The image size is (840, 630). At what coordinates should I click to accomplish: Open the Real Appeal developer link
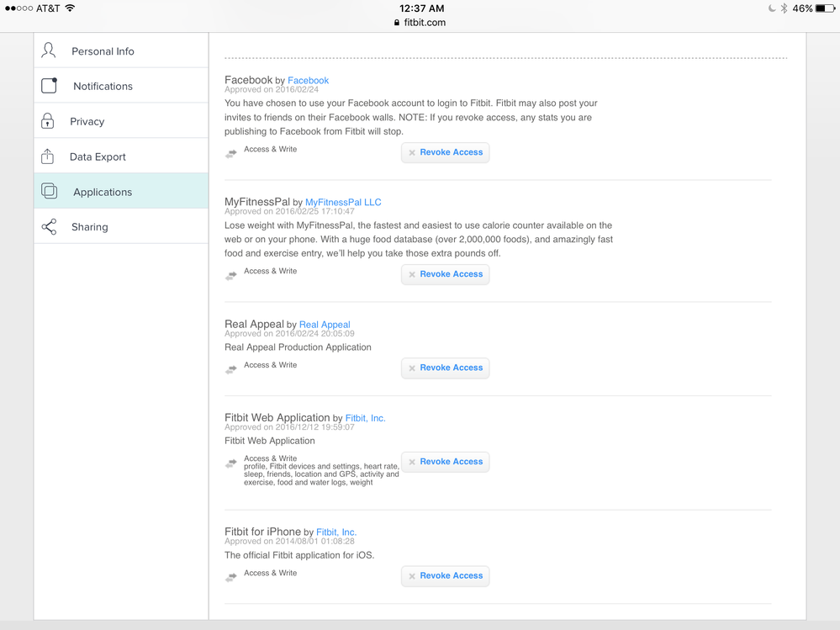[x=325, y=325]
